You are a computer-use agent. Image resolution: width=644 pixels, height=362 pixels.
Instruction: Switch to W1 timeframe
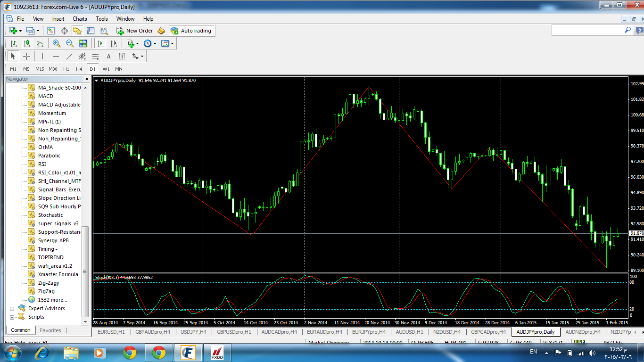(x=106, y=69)
